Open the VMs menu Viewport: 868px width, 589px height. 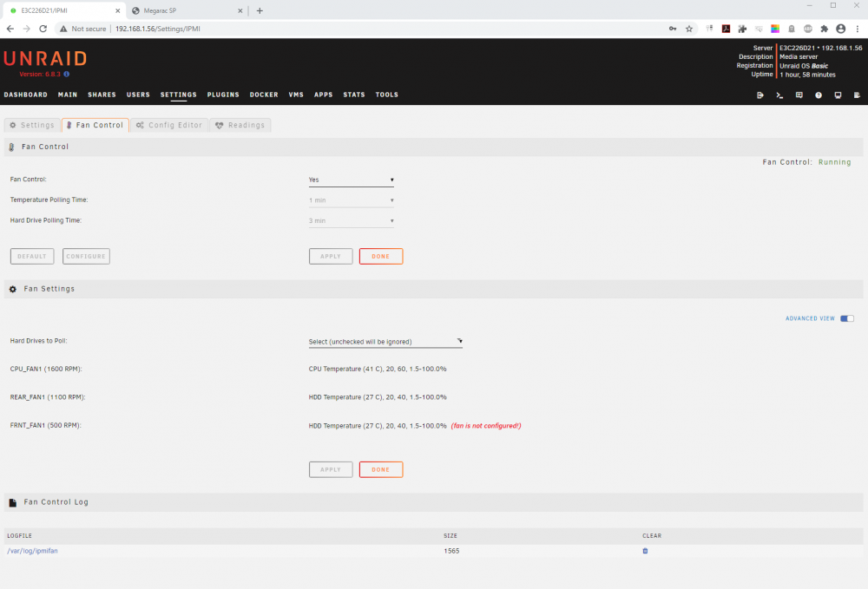pos(296,95)
